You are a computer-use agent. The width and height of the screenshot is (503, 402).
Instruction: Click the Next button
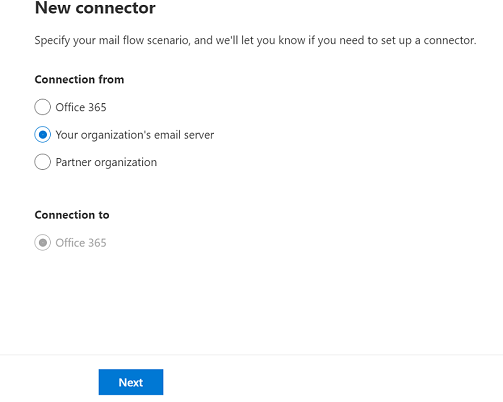click(131, 382)
